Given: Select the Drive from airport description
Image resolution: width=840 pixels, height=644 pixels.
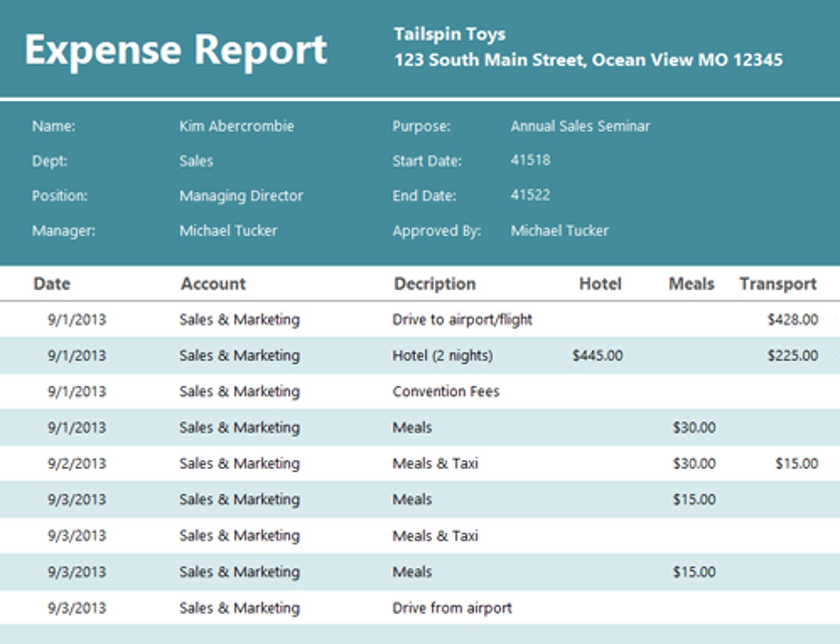Looking at the screenshot, I should coord(452,608).
